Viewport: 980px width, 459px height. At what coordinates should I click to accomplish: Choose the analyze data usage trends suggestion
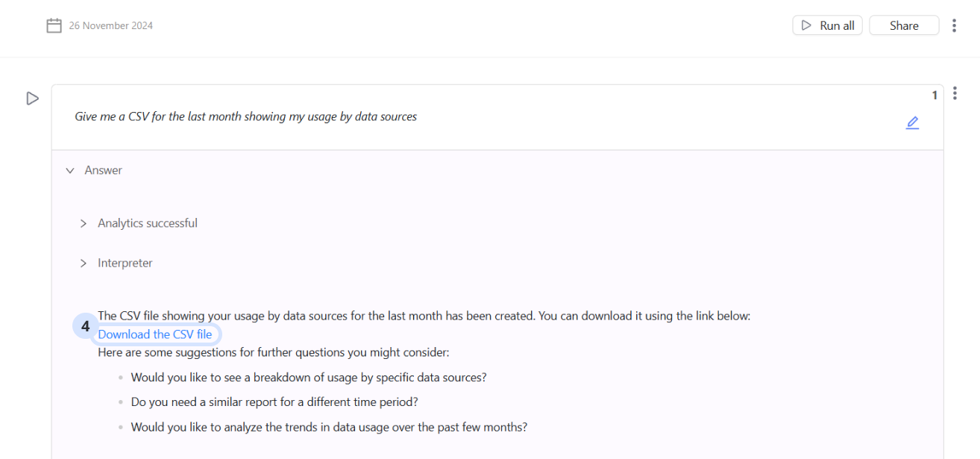(329, 428)
